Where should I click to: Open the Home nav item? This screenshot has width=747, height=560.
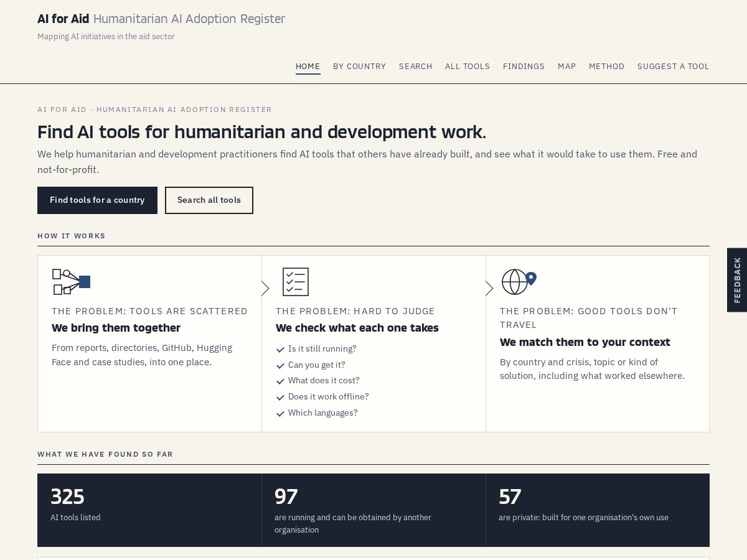[x=308, y=67]
